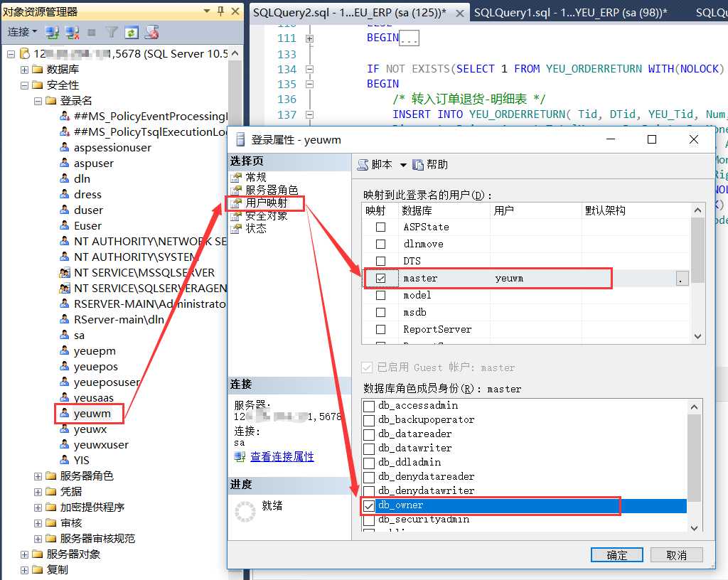
Task: Open the 状态 page
Action: (256, 228)
